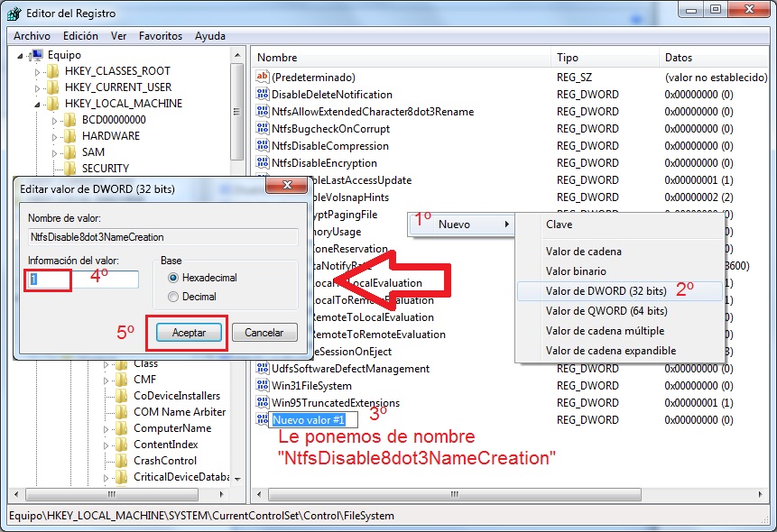This screenshot has height=532, width=777.
Task: Expand the HARDWARE key node
Action: (54, 136)
